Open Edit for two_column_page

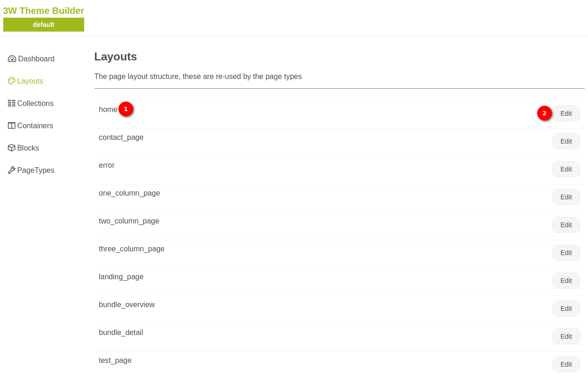coord(566,225)
